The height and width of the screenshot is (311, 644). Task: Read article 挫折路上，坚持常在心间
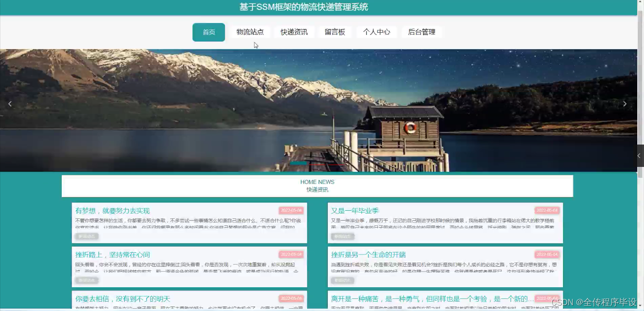tap(113, 255)
